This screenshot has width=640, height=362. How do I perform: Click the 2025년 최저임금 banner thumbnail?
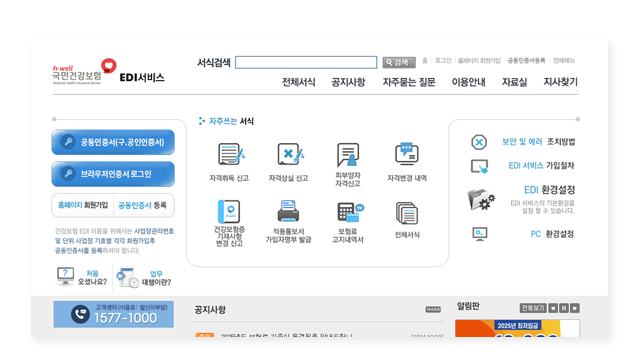517,329
